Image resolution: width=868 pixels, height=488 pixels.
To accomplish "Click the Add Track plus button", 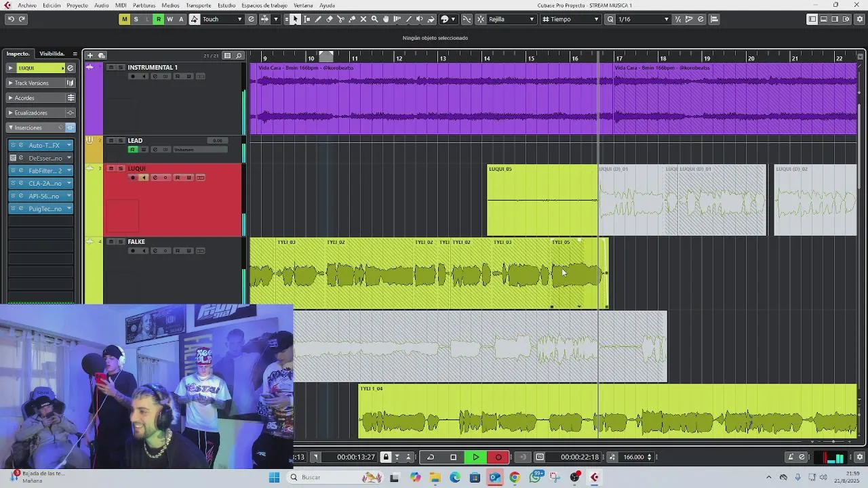I will tap(90, 55).
